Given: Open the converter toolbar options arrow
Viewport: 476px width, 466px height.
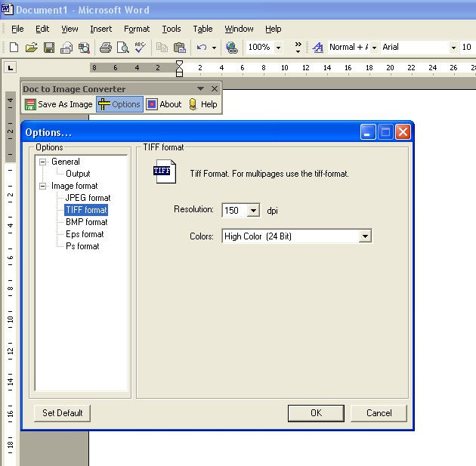Looking at the screenshot, I should tap(200, 88).
